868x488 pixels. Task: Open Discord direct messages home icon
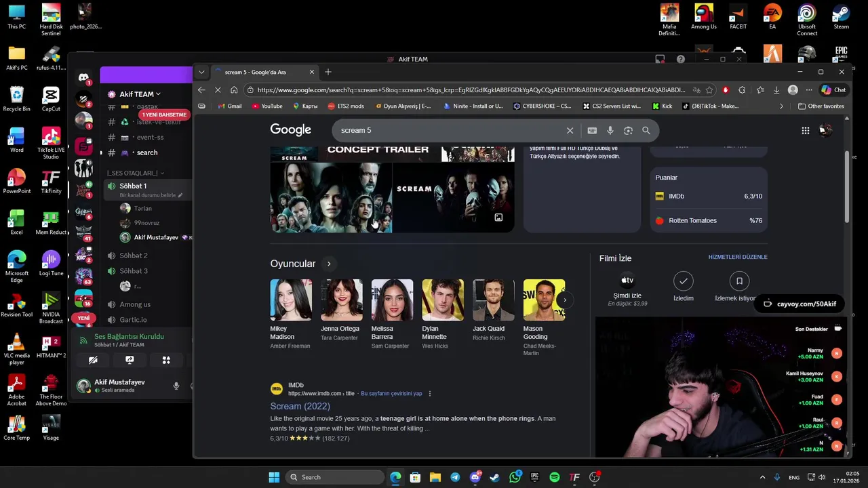click(83, 78)
